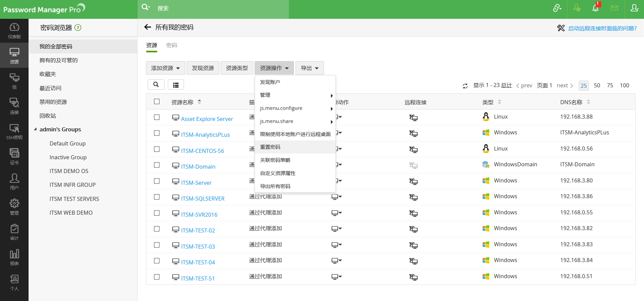
Task: Open the SSH密钥 sidebar icon
Action: (x=14, y=131)
